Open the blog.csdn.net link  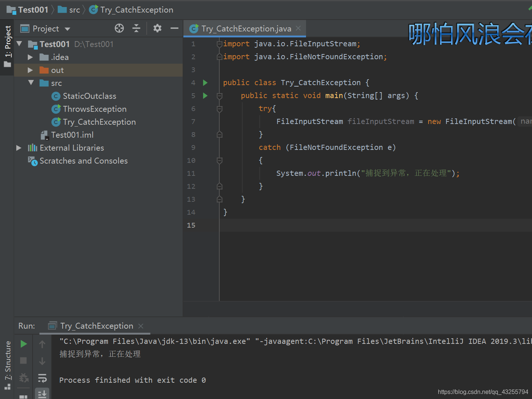pos(483,392)
